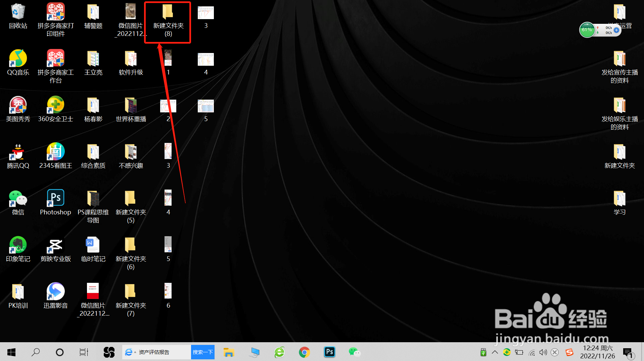Select the 新建文件夹 (5) folder

[x=131, y=207]
